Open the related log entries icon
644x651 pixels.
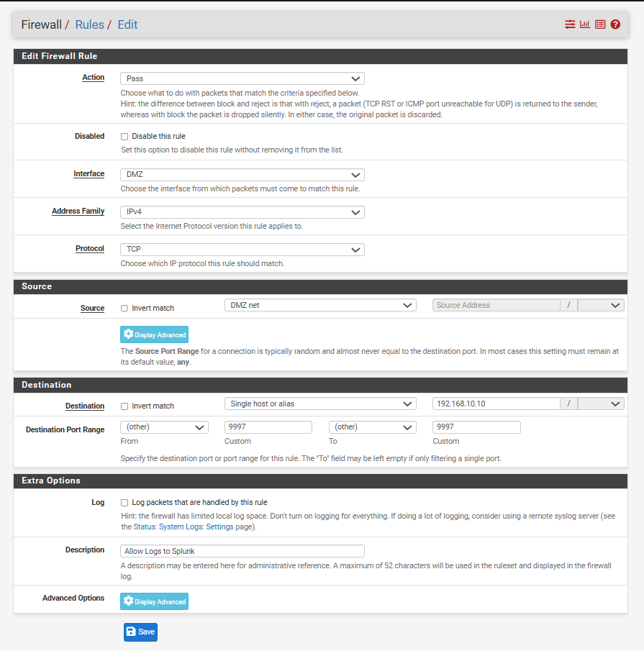(x=600, y=24)
